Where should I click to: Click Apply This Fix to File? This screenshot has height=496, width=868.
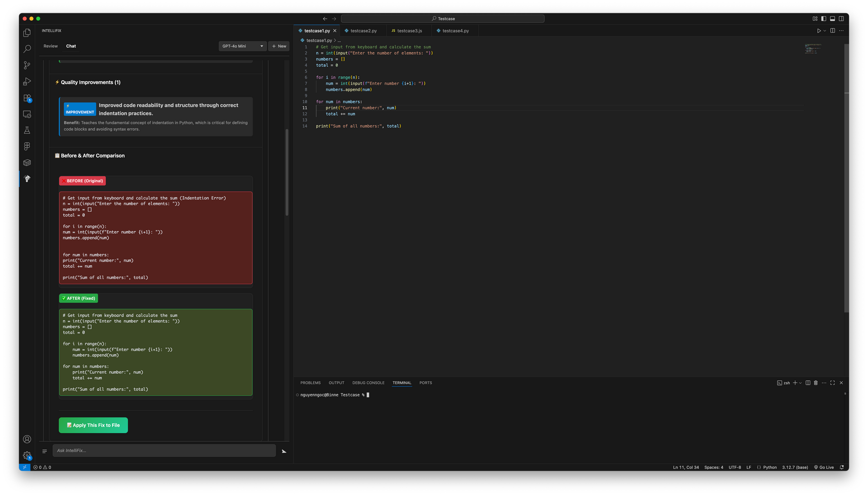click(x=93, y=425)
